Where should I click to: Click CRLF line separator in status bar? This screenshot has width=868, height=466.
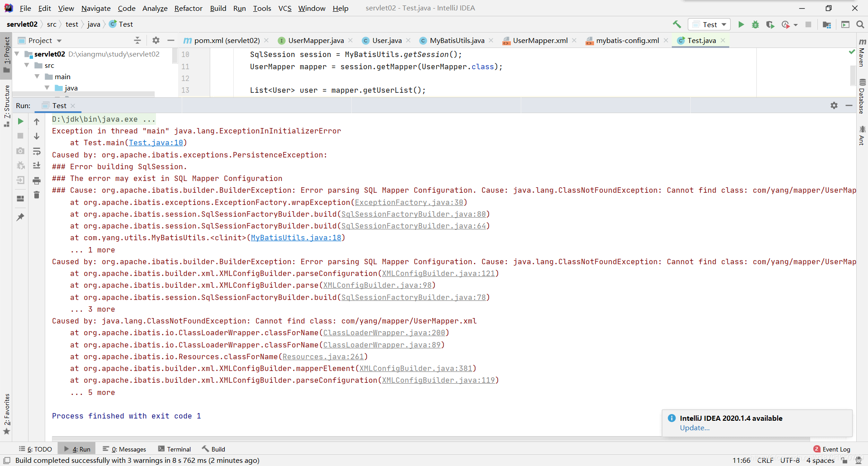[765, 460]
